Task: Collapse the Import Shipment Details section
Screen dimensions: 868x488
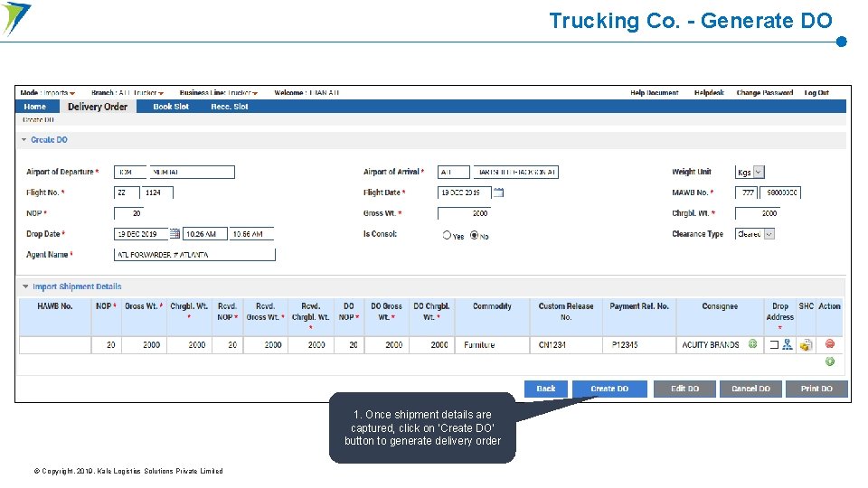Action: (25, 286)
